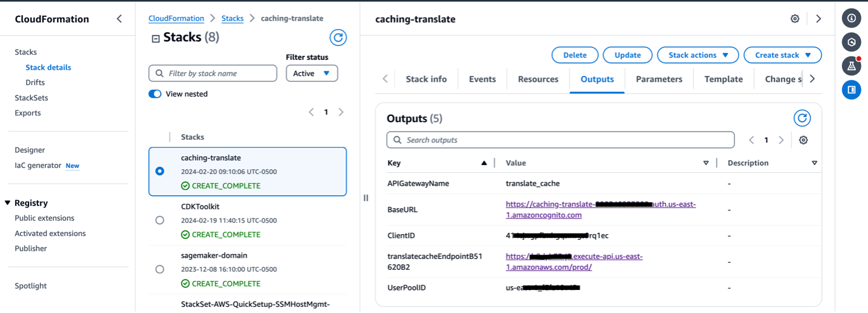This screenshot has height=313, width=868.
Task: Open the Create stack dropdown
Action: [x=782, y=55]
